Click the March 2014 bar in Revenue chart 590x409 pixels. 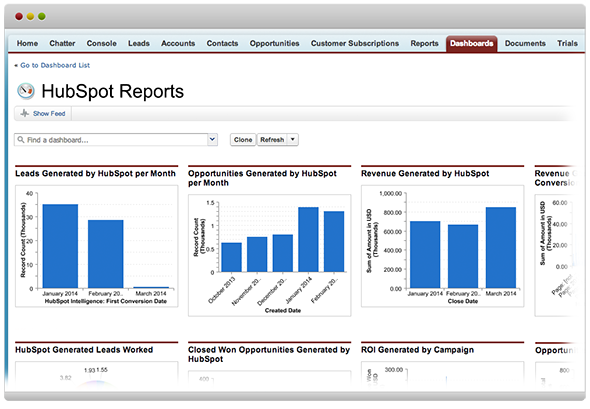tap(501, 248)
